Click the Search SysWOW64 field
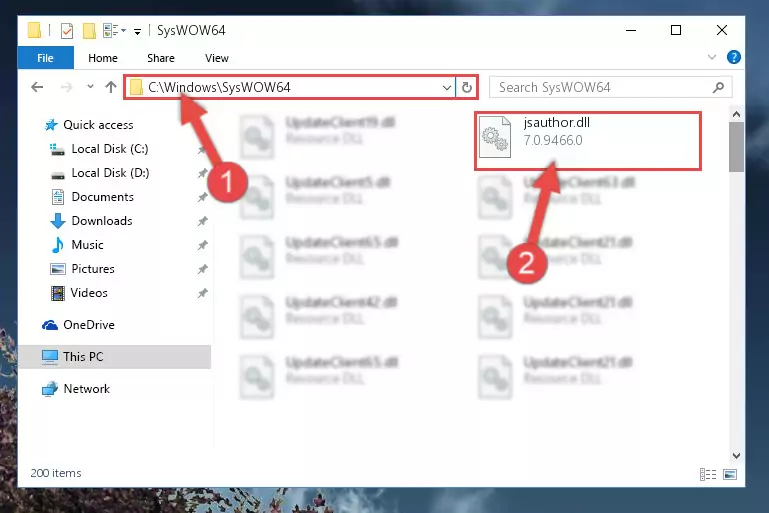The image size is (769, 513). coord(610,87)
